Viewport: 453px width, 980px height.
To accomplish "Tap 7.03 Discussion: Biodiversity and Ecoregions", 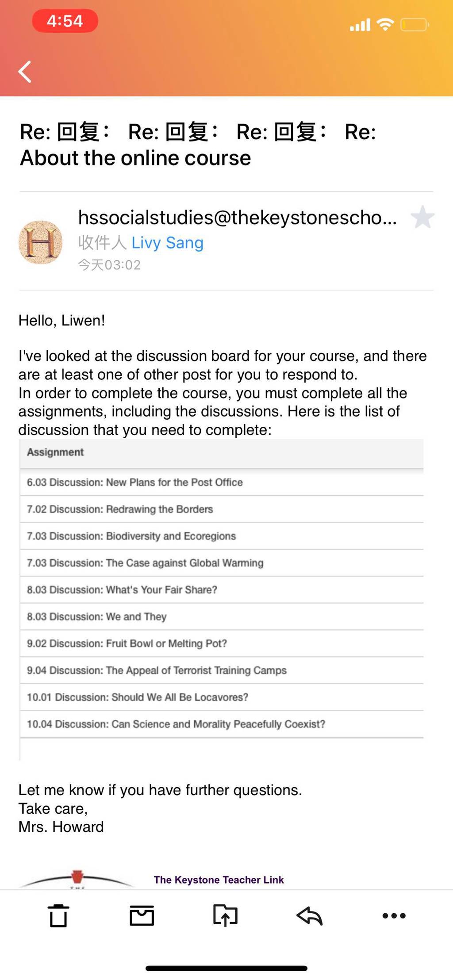I will click(x=222, y=536).
